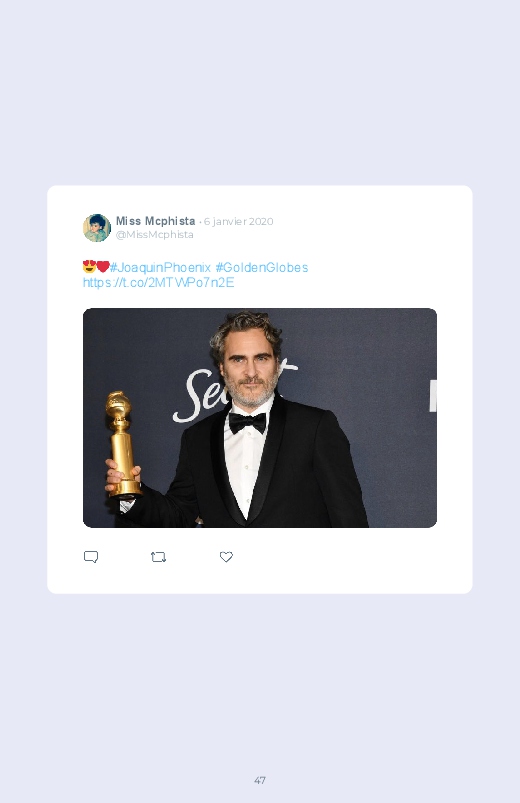
Task: Click the @MissMcphista handle
Action: click(155, 235)
